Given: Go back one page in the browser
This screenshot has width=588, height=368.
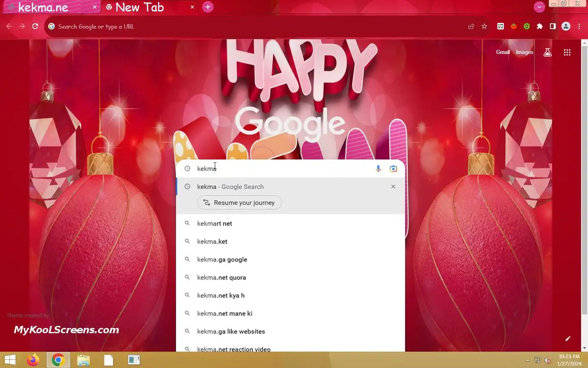Looking at the screenshot, I should [x=9, y=26].
